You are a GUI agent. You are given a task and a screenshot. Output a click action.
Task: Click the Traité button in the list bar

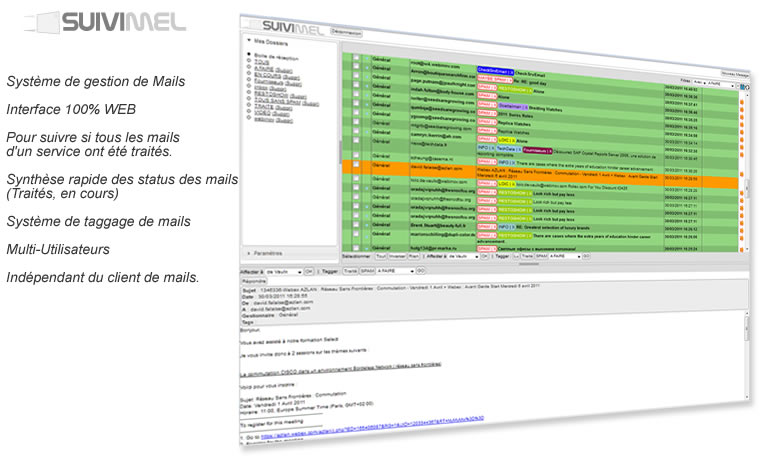click(x=527, y=256)
